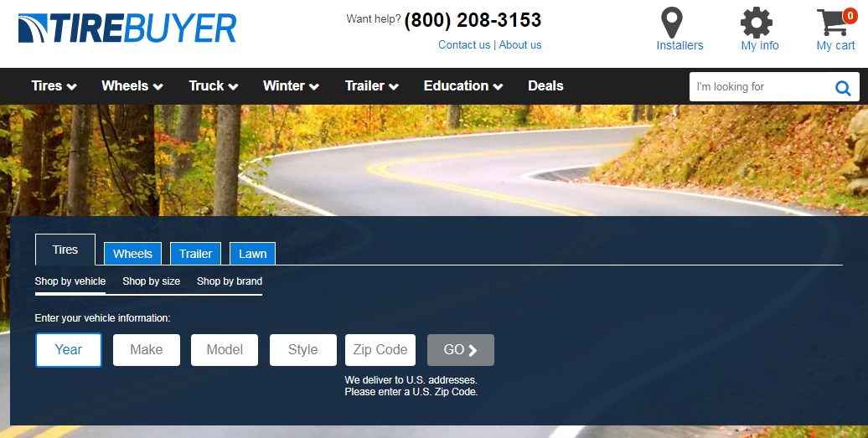Select the Tires tab in search panel
Viewport: 868px width, 438px height.
(x=65, y=250)
